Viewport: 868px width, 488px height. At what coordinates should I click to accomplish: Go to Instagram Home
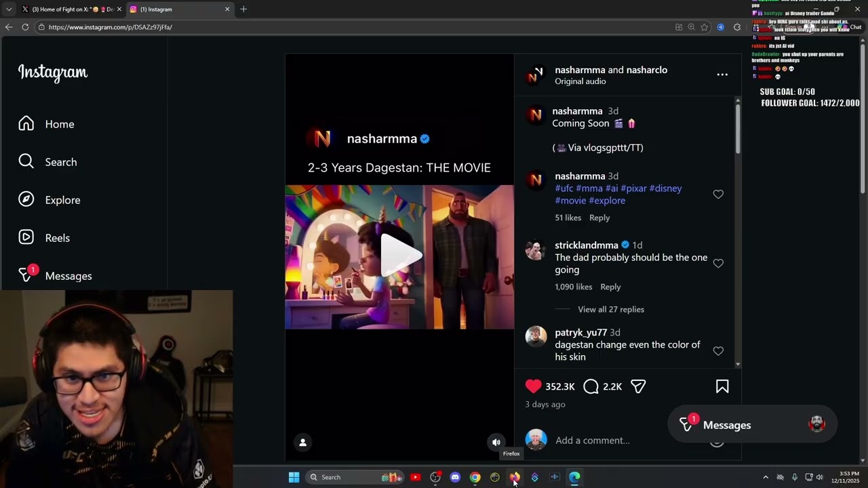(46, 124)
